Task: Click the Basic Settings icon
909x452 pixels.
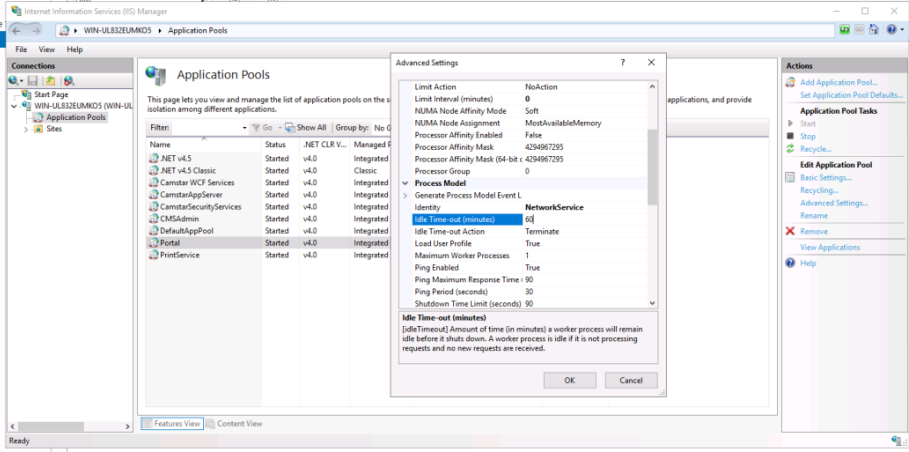Action: point(790,178)
